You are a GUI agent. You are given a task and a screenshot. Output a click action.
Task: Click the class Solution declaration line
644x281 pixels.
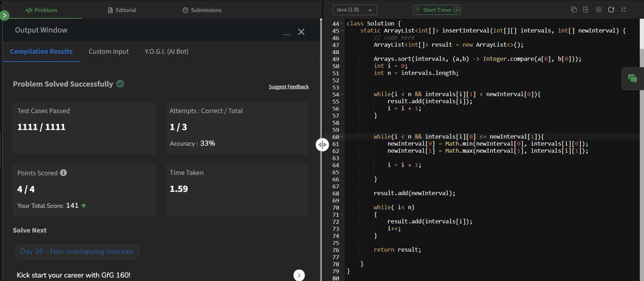pyautogui.click(x=374, y=24)
